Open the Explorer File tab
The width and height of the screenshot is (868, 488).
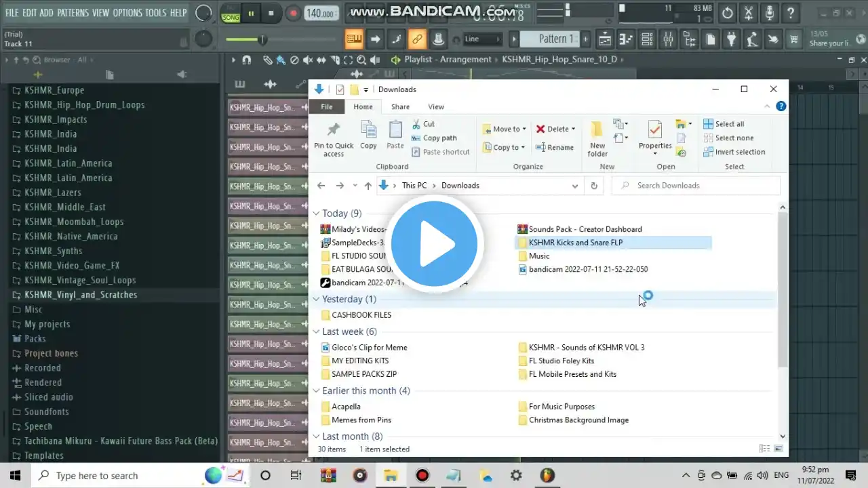click(327, 106)
